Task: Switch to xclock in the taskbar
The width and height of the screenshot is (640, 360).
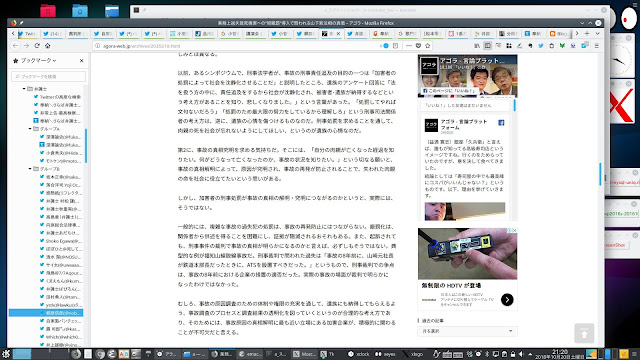Action: [359, 354]
